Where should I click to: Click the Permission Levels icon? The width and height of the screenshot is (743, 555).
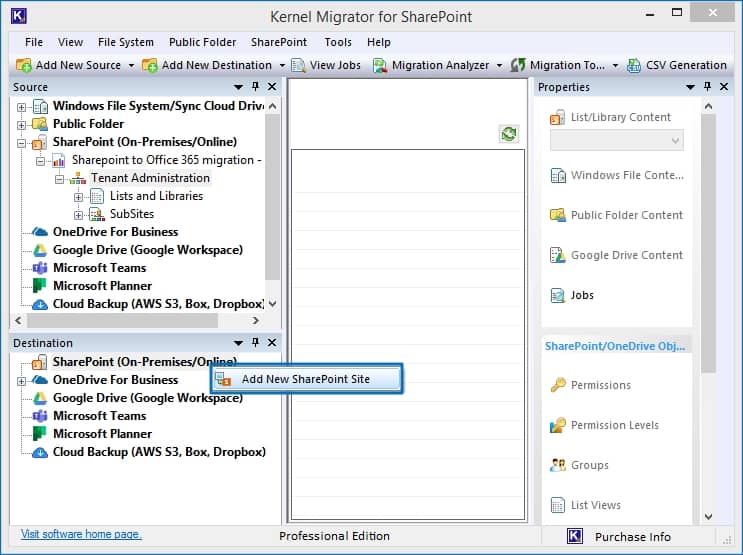[x=558, y=425]
